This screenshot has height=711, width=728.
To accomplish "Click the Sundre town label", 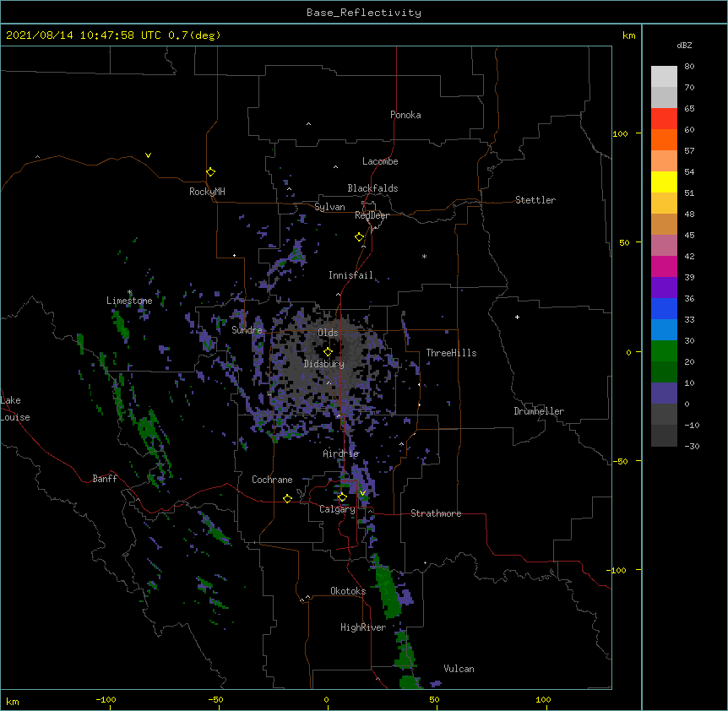I will 247,330.
